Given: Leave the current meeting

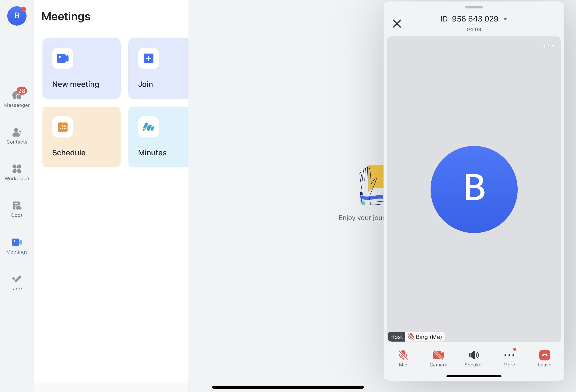Looking at the screenshot, I should [x=545, y=358].
